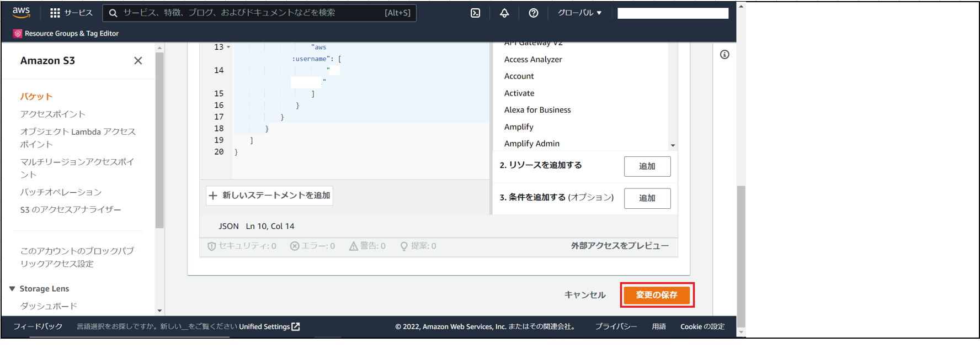The image size is (980, 358).
Task: Click the Ln 10, Col 14 cursor position
Action: click(270, 226)
